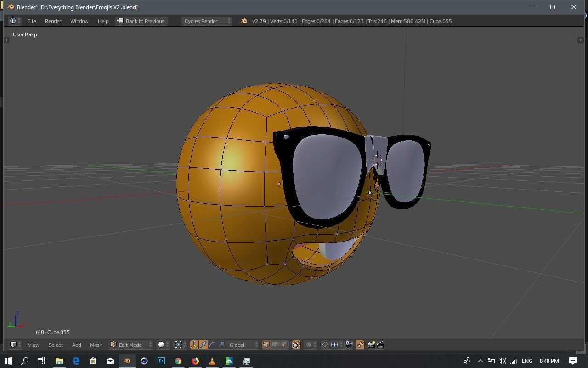Open the Render menu
This screenshot has width=588, height=368.
pyautogui.click(x=53, y=21)
